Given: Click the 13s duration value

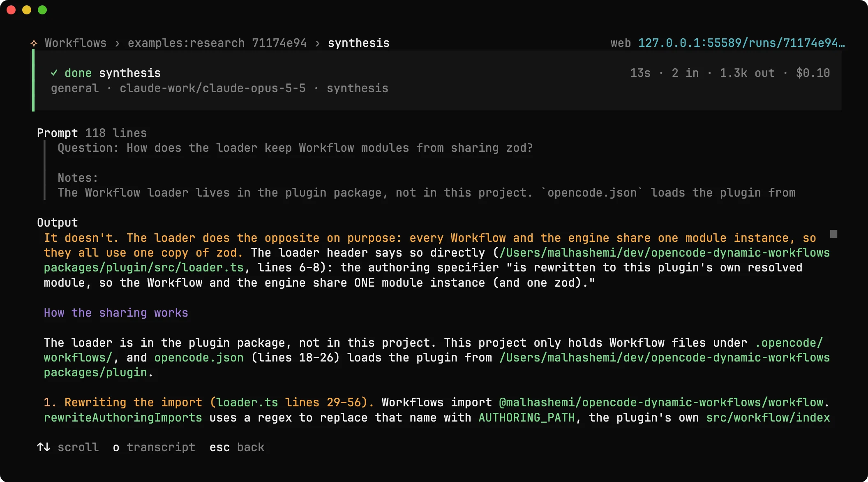Looking at the screenshot, I should (640, 73).
